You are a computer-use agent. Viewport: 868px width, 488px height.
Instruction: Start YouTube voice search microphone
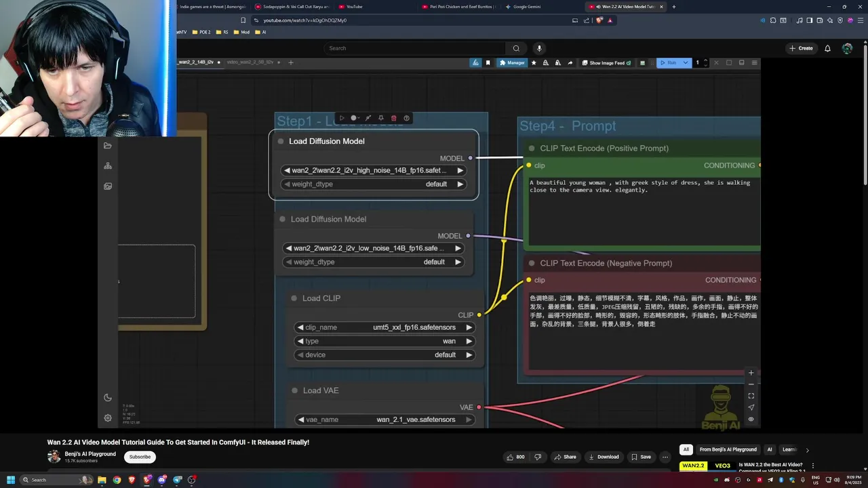coord(539,48)
